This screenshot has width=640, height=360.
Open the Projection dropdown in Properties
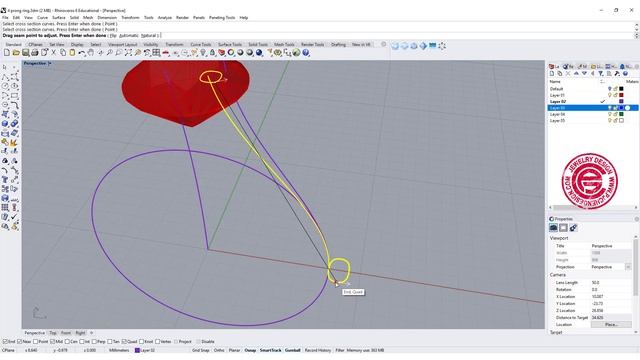pyautogui.click(x=628, y=267)
